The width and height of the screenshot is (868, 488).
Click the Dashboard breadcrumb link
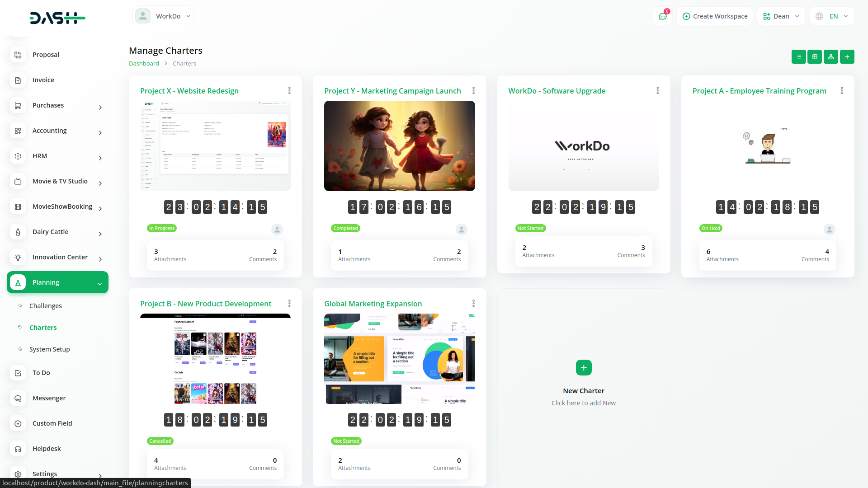pyautogui.click(x=144, y=64)
